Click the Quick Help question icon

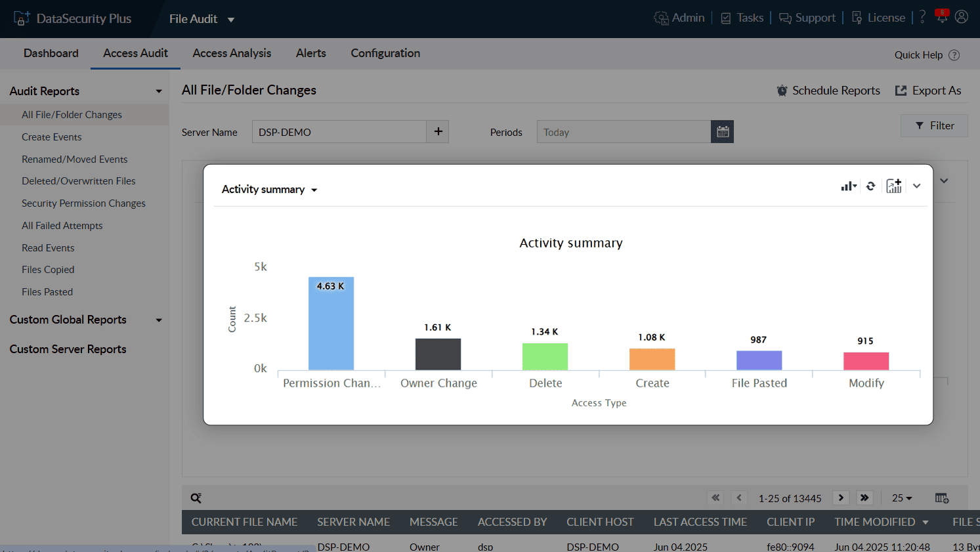click(x=954, y=55)
